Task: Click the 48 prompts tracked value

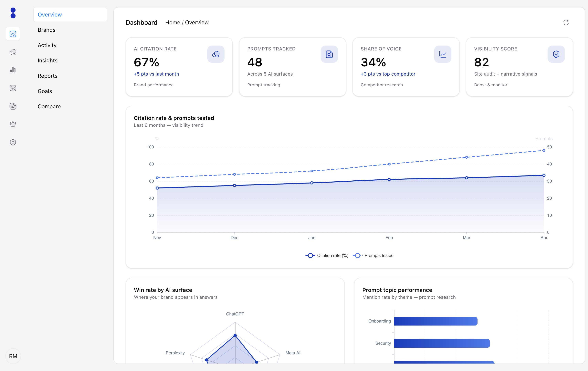Action: tap(255, 62)
